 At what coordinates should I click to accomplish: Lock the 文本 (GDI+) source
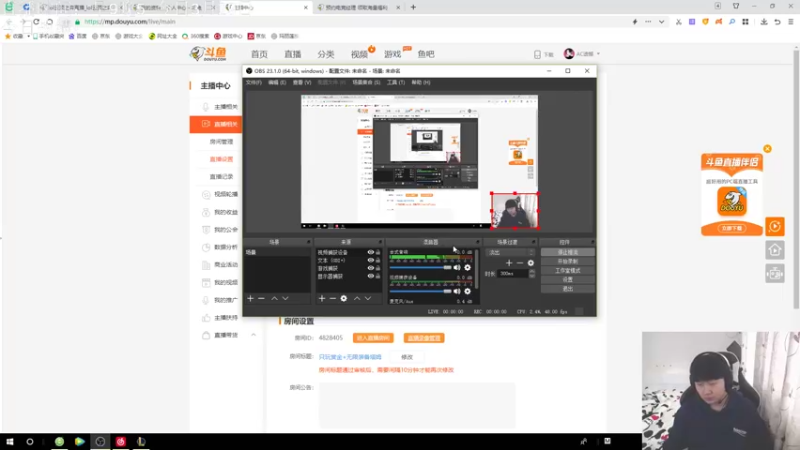378,260
